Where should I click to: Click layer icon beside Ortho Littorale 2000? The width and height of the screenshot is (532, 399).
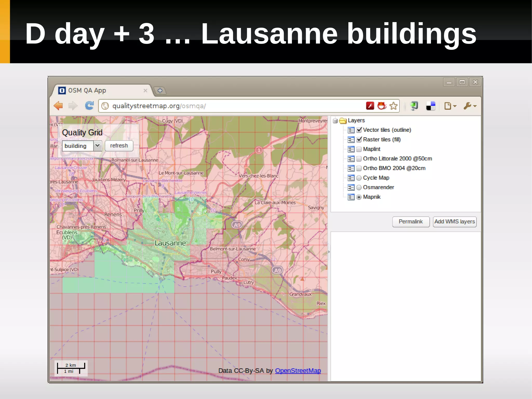coord(351,159)
